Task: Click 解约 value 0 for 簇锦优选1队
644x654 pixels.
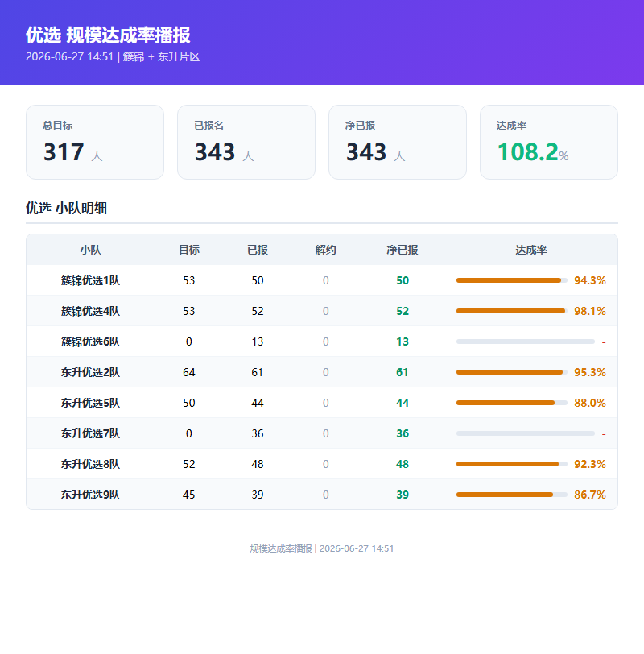Action: 325,280
